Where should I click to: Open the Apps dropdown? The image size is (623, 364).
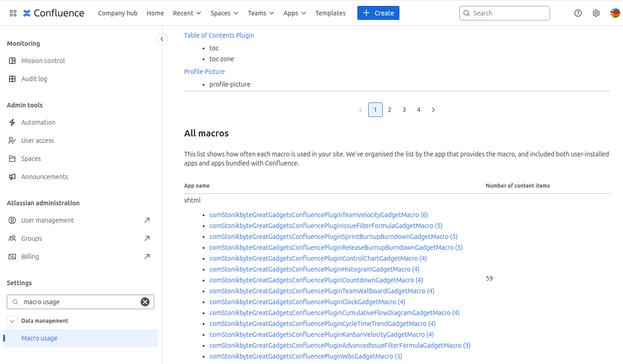295,13
